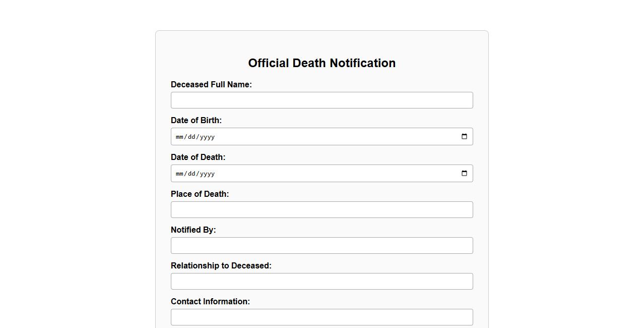Select the year segment in Date of Birth
The image size is (644, 328).
click(207, 137)
